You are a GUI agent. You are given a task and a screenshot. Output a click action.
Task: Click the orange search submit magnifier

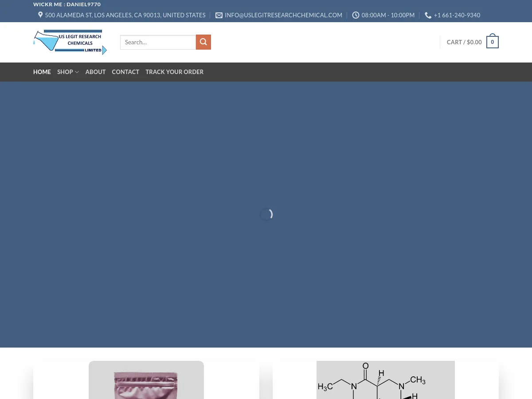tap(203, 42)
